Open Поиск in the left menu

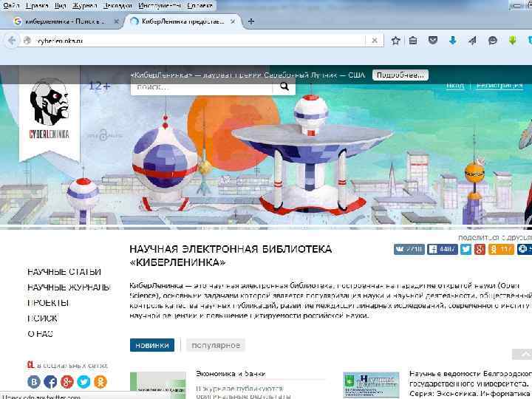click(42, 318)
